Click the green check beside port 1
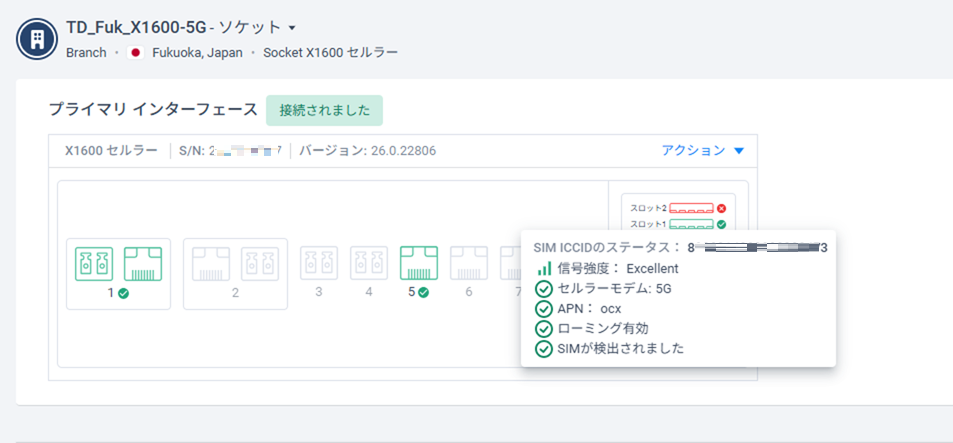Image resolution: width=953 pixels, height=443 pixels. tap(123, 292)
